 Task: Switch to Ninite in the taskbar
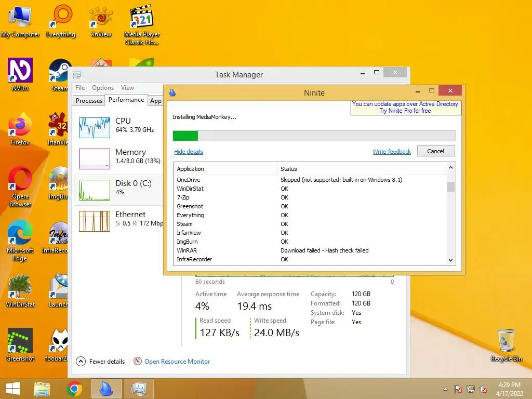[106, 389]
